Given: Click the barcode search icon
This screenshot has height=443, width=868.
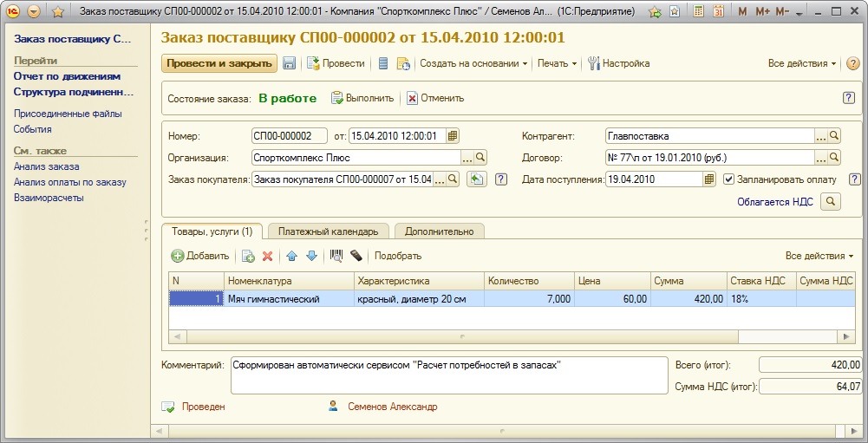Looking at the screenshot, I should [336, 255].
